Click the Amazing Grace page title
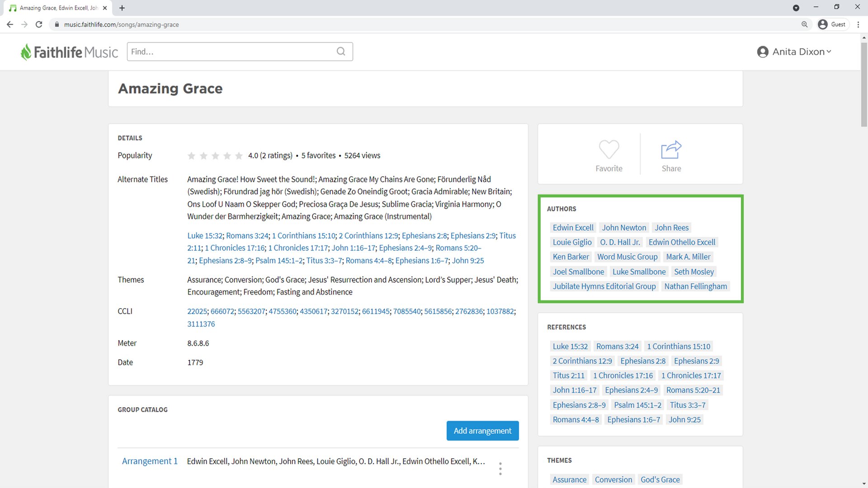The width and height of the screenshot is (868, 488). 170,89
